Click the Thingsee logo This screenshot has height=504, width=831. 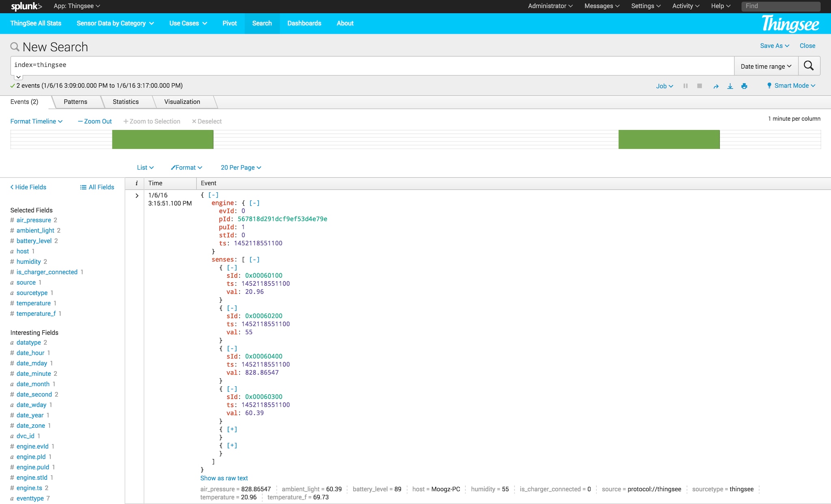790,24
